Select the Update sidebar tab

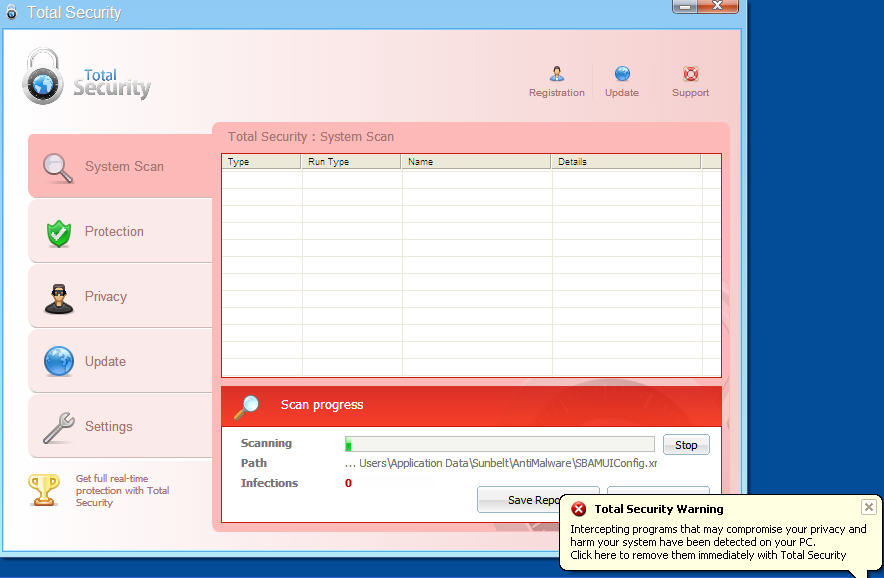click(x=120, y=361)
